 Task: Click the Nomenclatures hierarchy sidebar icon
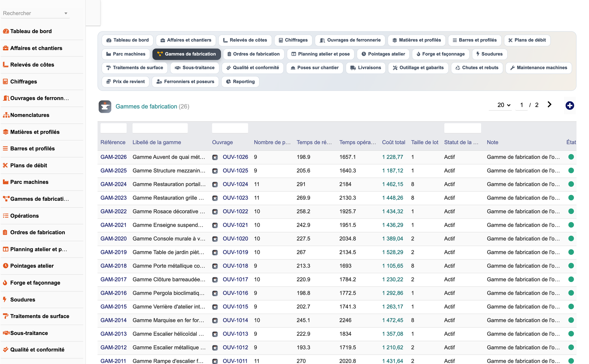6,115
